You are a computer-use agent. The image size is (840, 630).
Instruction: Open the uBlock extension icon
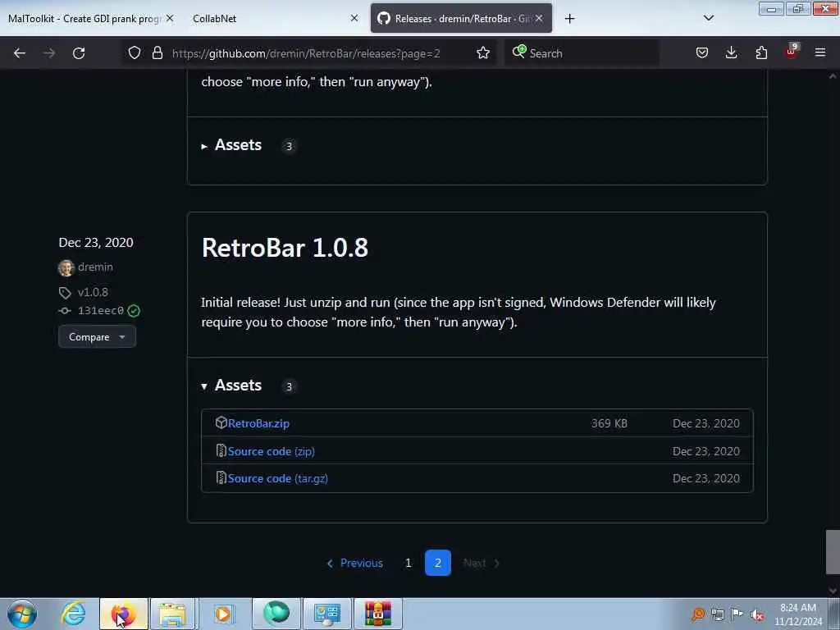(792, 52)
